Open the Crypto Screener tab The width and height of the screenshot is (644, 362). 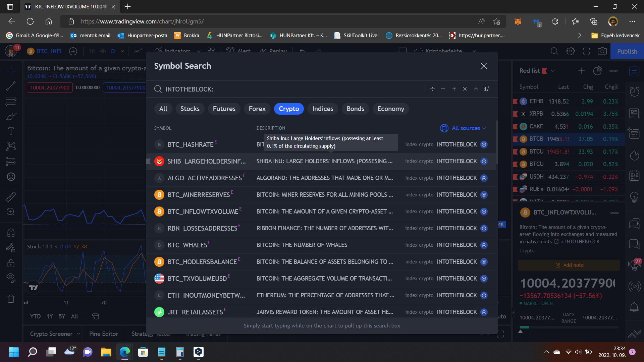click(x=51, y=334)
